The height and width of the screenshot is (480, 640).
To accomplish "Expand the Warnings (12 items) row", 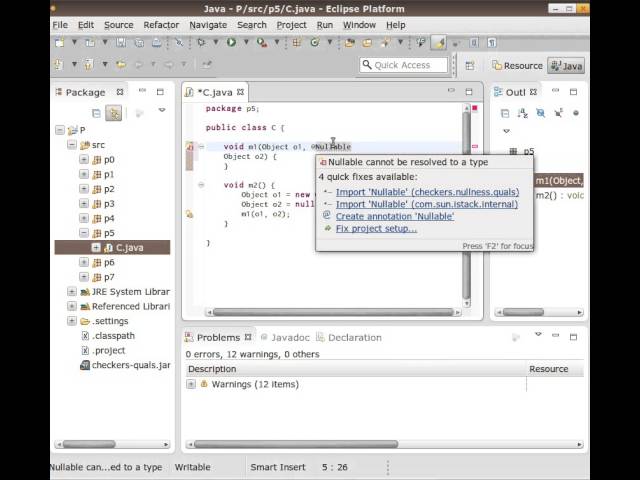I will (x=191, y=384).
